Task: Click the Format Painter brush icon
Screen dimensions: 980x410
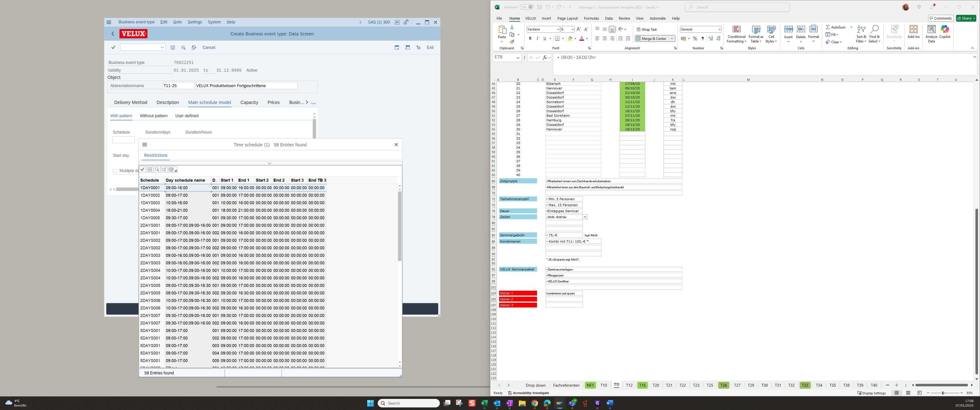Action: [x=512, y=42]
